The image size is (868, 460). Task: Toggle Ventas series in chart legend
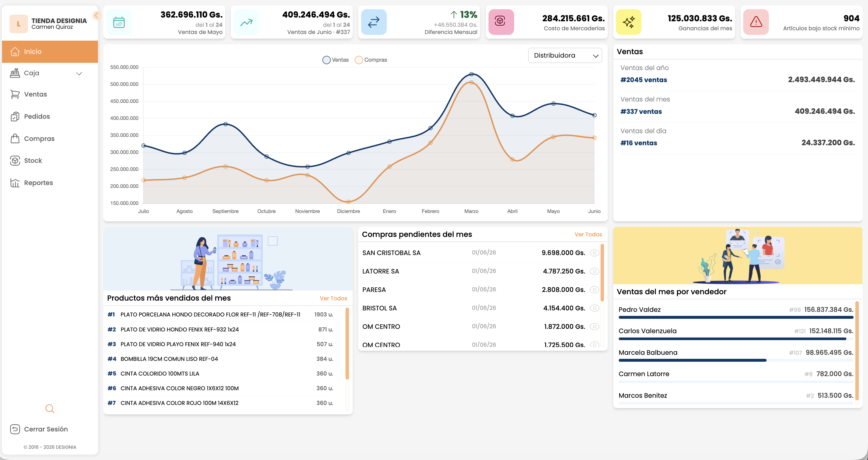coord(336,60)
